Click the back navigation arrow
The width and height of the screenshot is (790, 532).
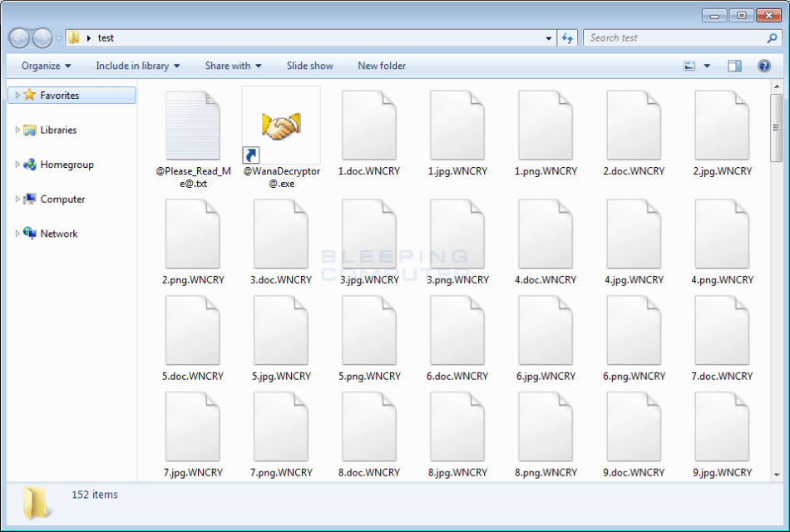click(x=18, y=37)
